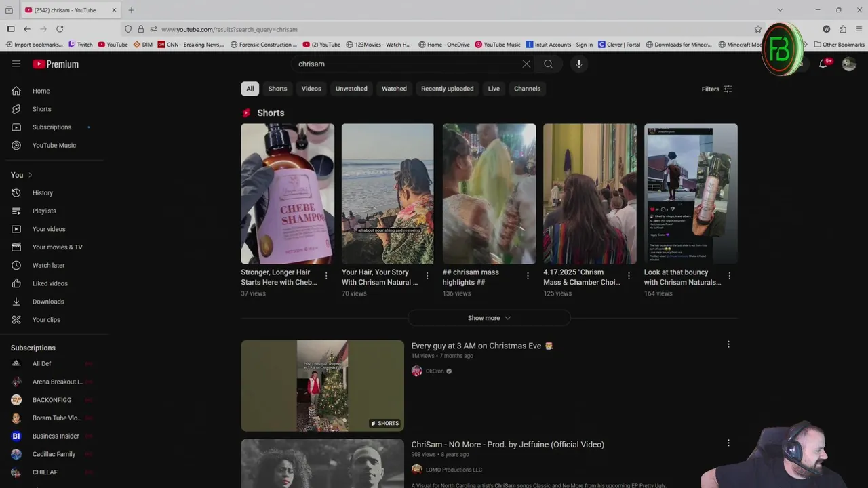Open 'ChriSam - NO More' video title
Image resolution: width=868 pixels, height=488 pixels.
coord(508,445)
